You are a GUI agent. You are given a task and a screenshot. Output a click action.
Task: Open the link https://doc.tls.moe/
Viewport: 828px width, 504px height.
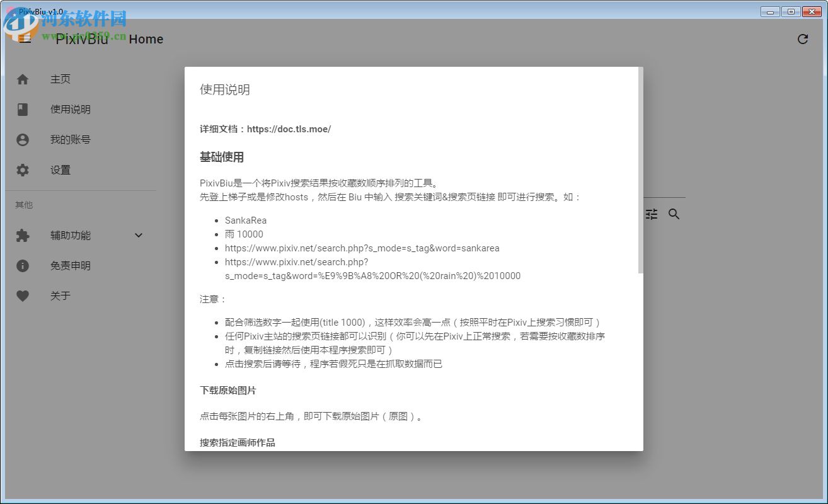[x=289, y=129]
